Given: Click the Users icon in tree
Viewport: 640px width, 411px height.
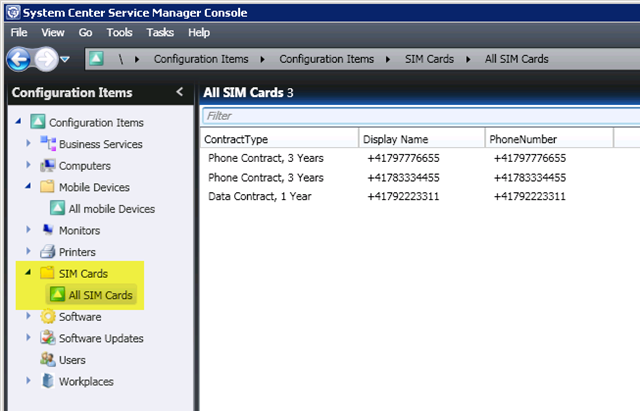Looking at the screenshot, I should pyautogui.click(x=47, y=360).
